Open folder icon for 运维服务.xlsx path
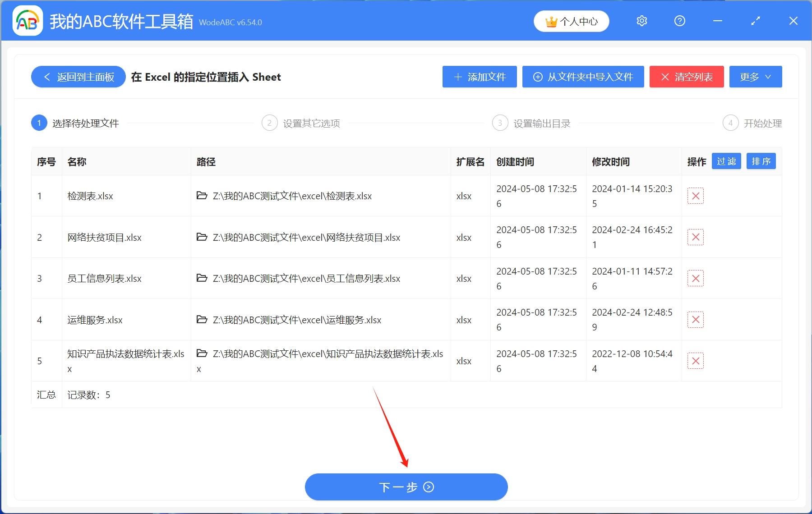812x514 pixels. [202, 320]
